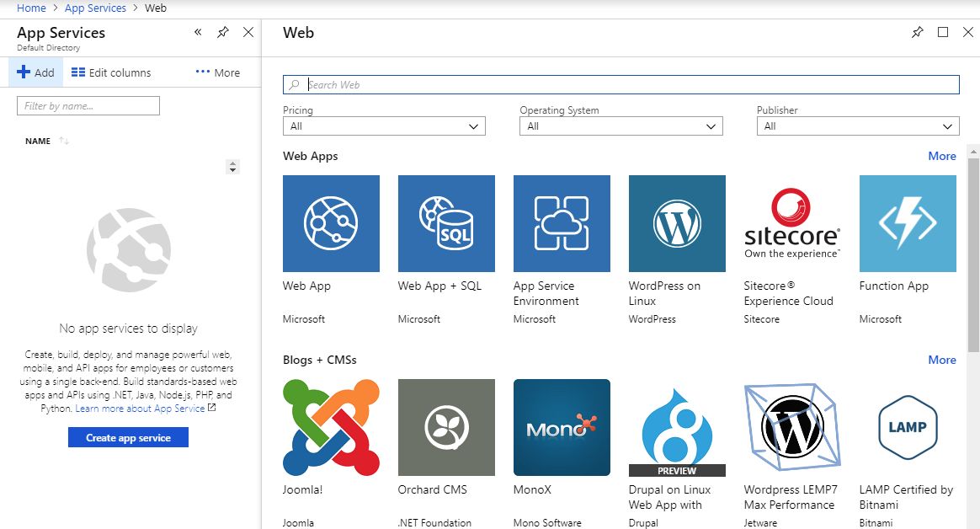Screen dimensions: 980x529
Task: Click the Create app service button
Action: [x=128, y=438]
